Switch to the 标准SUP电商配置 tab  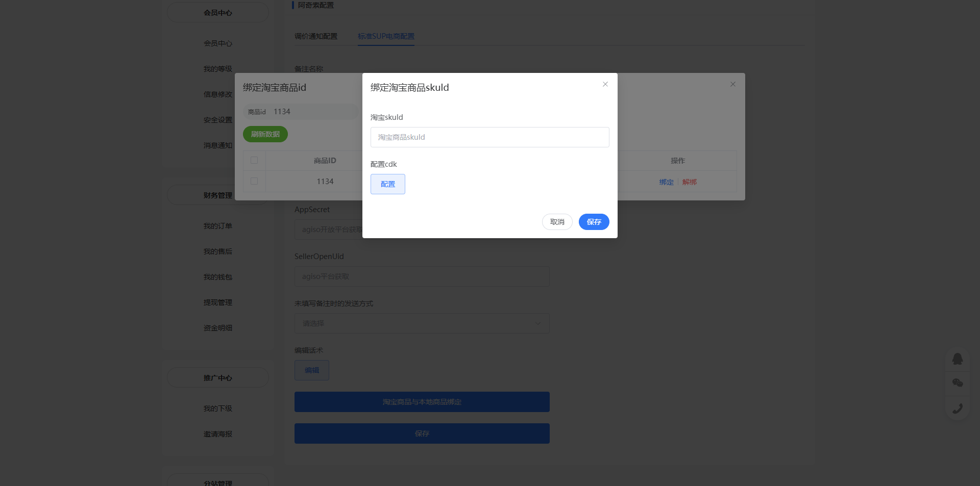coord(386,36)
